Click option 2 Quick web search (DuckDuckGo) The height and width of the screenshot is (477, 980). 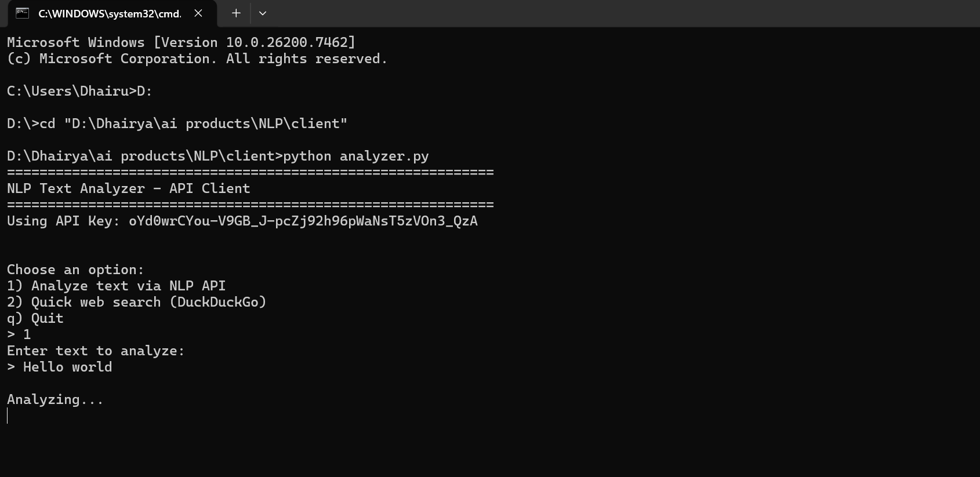pyautogui.click(x=136, y=302)
